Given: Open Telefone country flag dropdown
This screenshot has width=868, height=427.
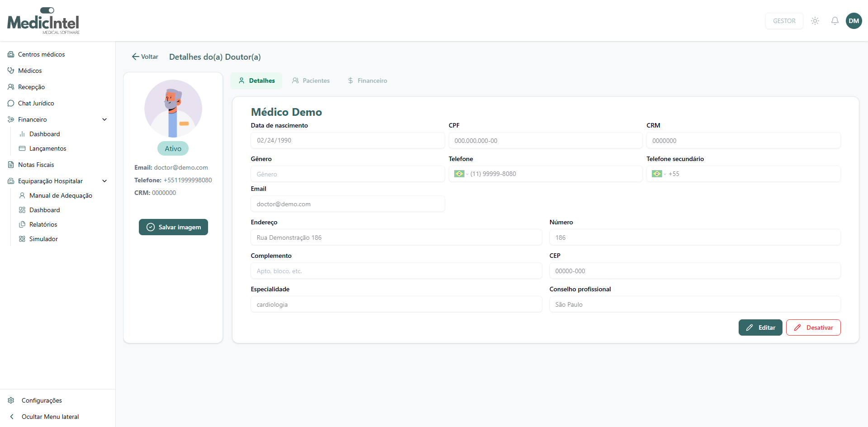Looking at the screenshot, I should [x=461, y=174].
